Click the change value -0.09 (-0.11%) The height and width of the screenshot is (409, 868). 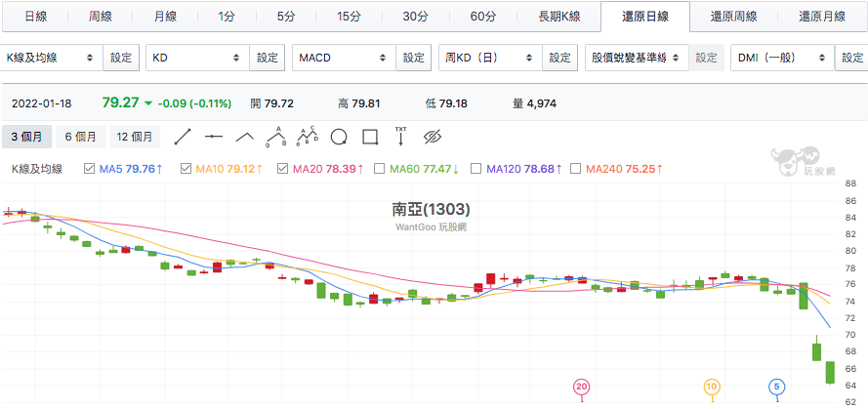click(195, 103)
